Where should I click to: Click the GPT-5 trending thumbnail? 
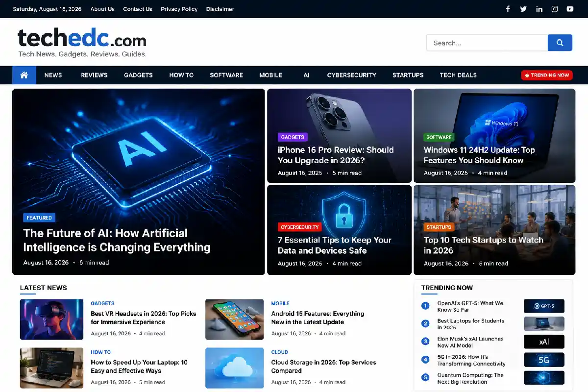544,306
